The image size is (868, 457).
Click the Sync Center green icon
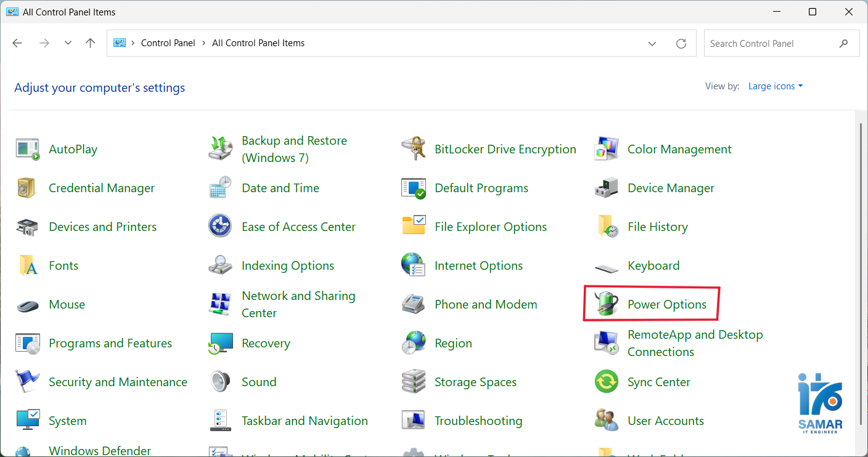click(606, 382)
